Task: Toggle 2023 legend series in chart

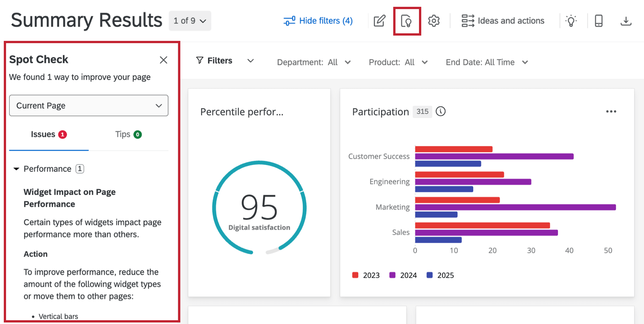Action: coord(366,275)
